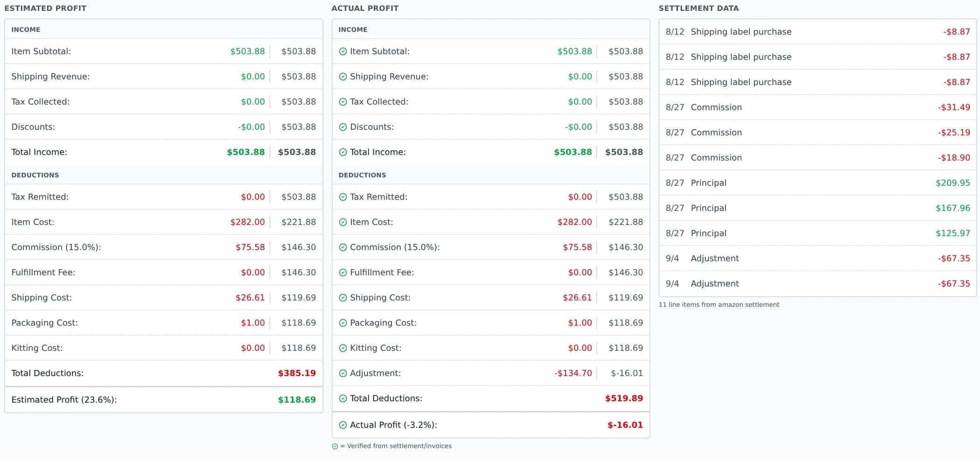Click the '= Verified from settlement/invoices' legend text
Screen dimensions: 980x460
click(x=396, y=446)
